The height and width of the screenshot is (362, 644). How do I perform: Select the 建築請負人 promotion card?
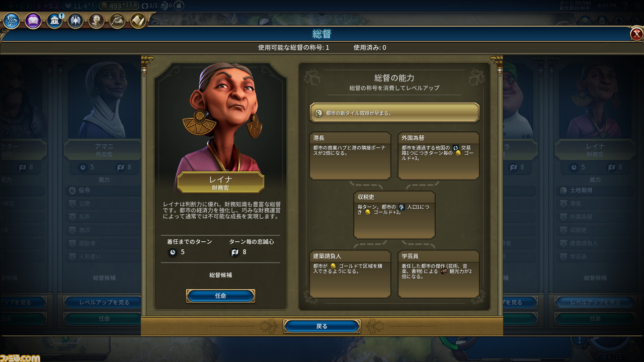tap(350, 274)
